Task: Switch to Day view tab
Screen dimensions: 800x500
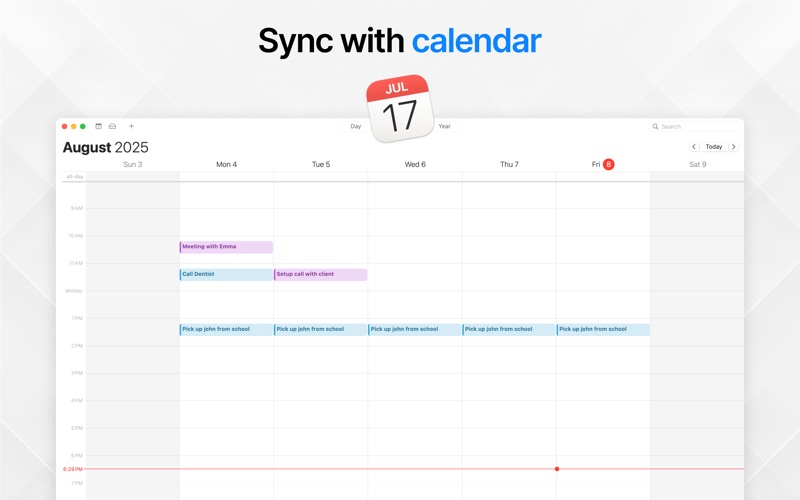Action: click(355, 126)
